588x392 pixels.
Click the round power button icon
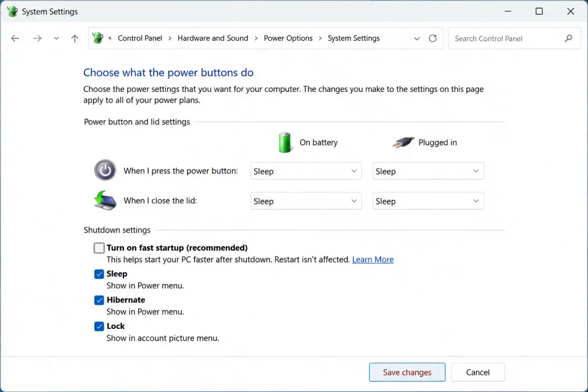point(105,170)
